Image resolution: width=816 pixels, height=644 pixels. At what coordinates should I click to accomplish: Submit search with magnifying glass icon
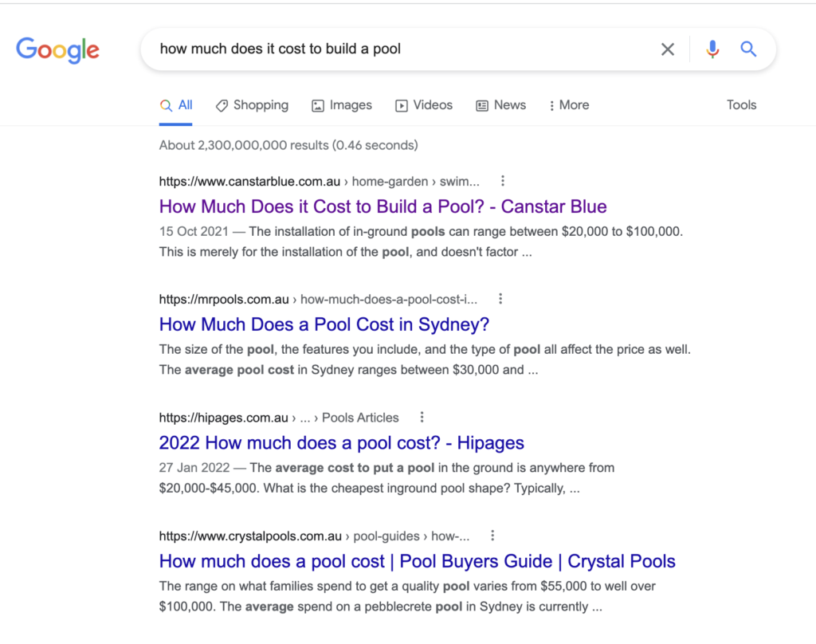coord(748,49)
